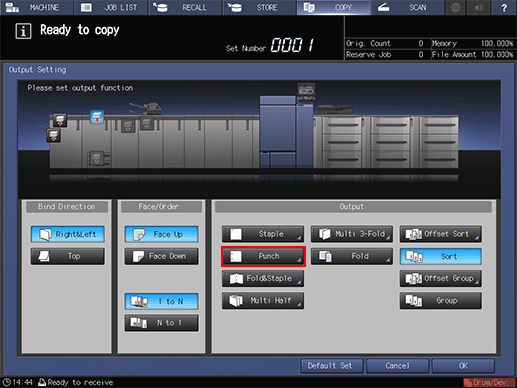
Task: Click the Orig. Count value
Action: click(421, 43)
